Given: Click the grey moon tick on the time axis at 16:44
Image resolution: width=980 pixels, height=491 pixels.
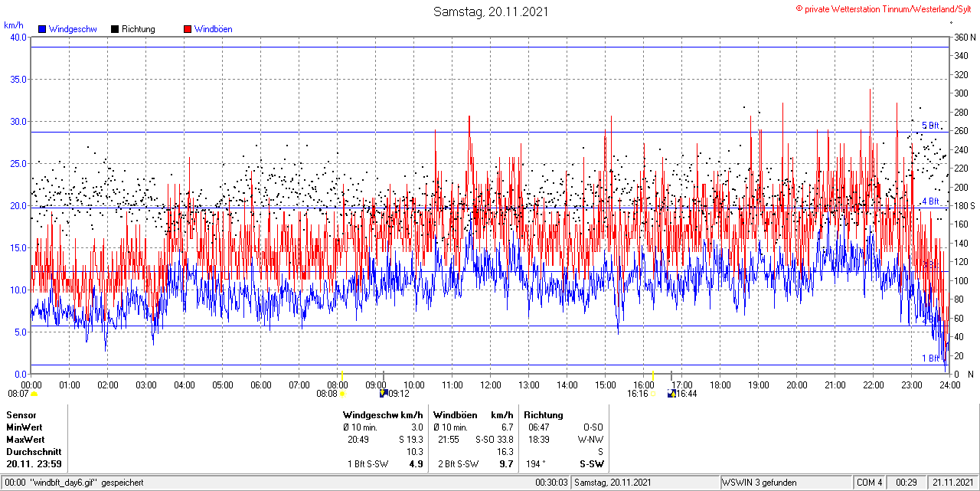Looking at the screenshot, I should [671, 374].
